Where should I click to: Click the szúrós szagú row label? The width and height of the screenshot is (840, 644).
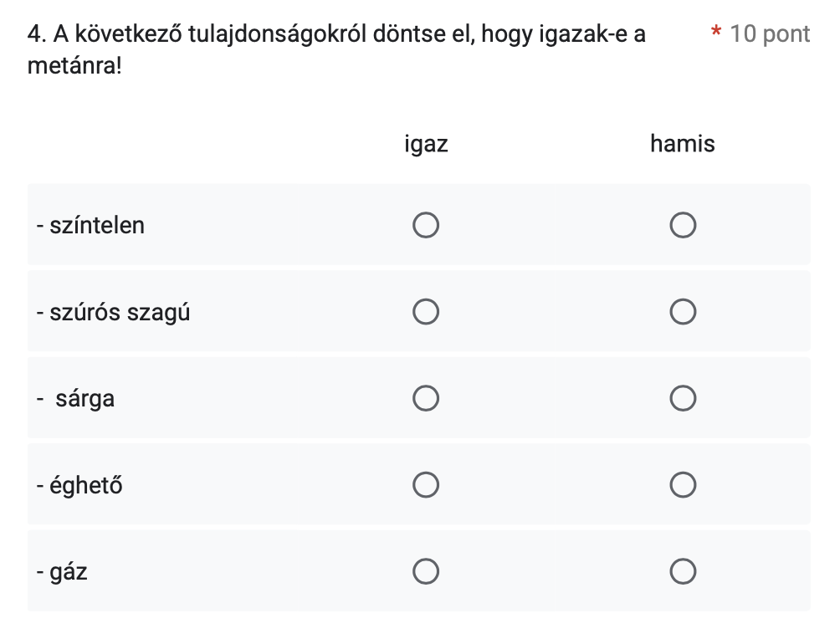114,313
